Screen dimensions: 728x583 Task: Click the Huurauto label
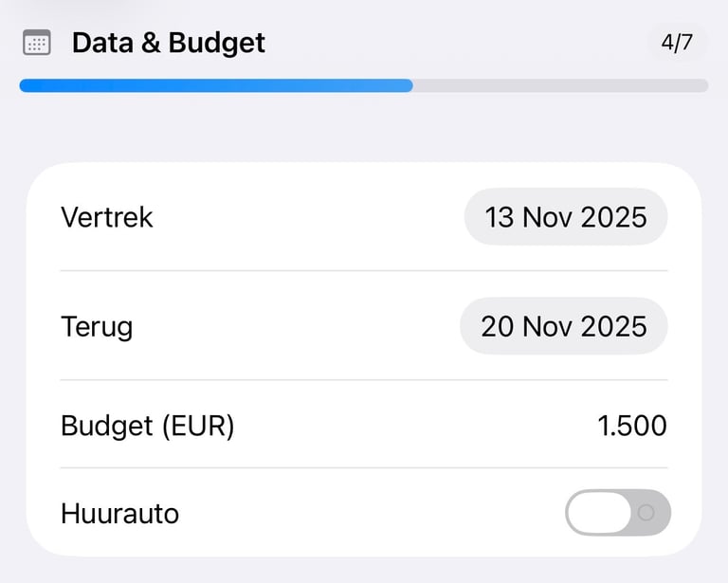(x=119, y=514)
